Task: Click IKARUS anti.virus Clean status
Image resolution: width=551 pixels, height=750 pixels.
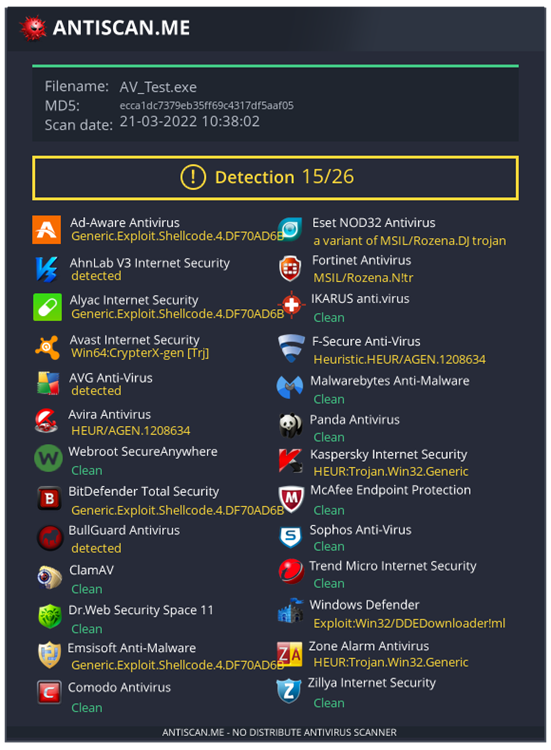Action: tap(329, 318)
